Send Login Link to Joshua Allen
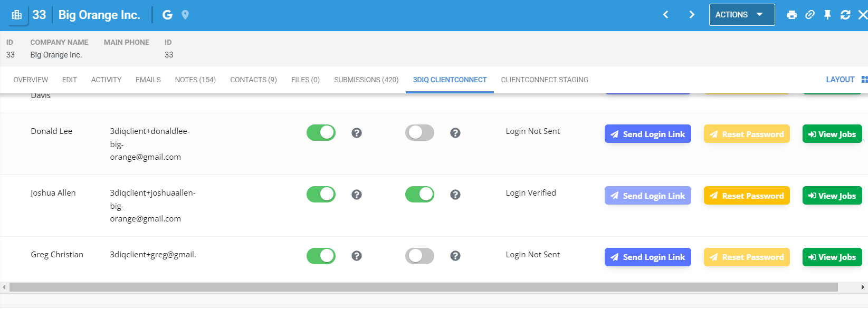This screenshot has width=868, height=309. pyautogui.click(x=648, y=196)
